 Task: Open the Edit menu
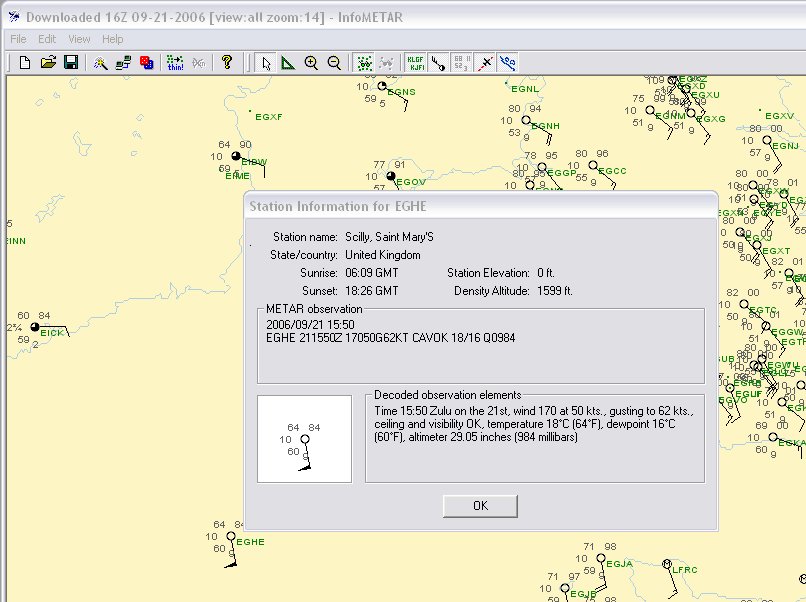47,39
